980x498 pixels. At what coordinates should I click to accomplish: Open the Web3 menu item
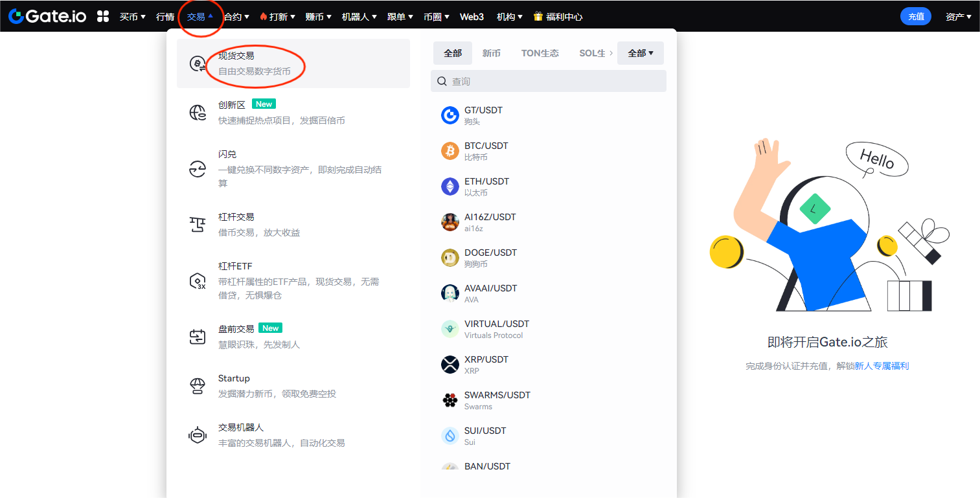click(472, 17)
